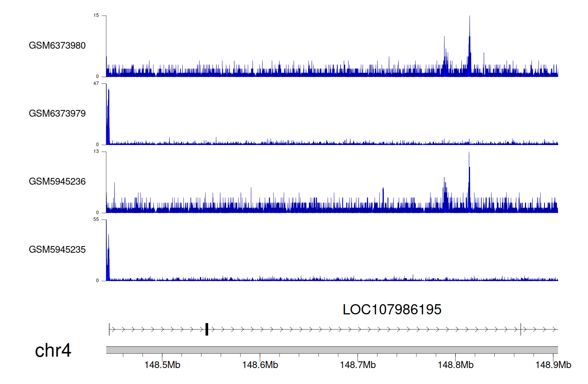Click the y-axis maximum value 55
This screenshot has width=588, height=384.
(x=96, y=219)
